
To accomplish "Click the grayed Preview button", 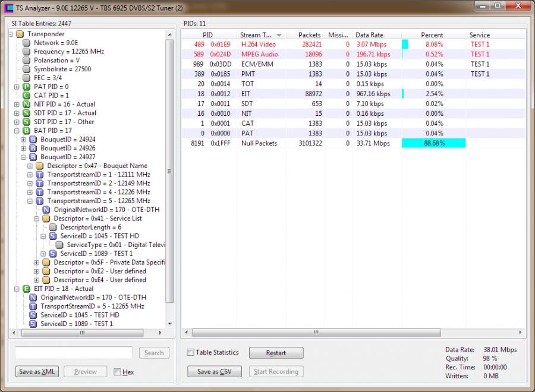I will pyautogui.click(x=85, y=372).
